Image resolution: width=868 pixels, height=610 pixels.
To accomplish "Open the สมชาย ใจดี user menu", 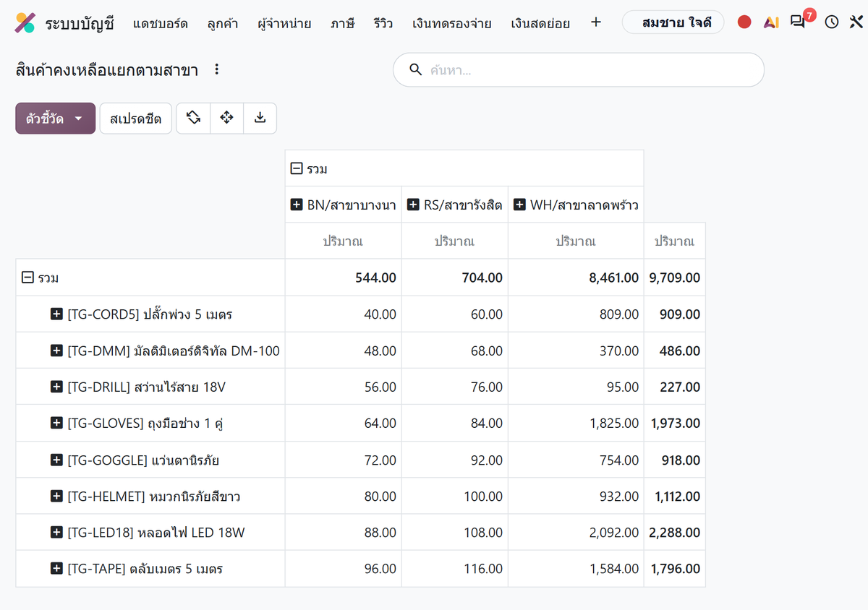I will click(x=673, y=22).
